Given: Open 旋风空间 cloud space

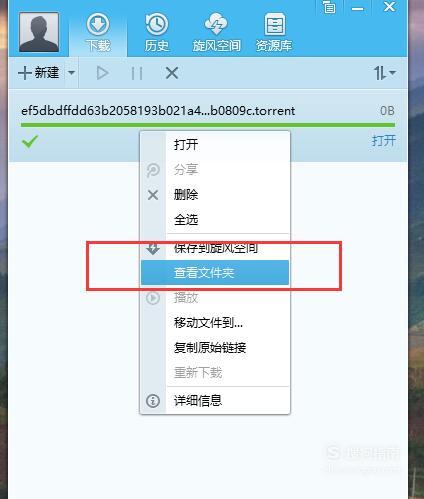Looking at the screenshot, I should pos(216,33).
